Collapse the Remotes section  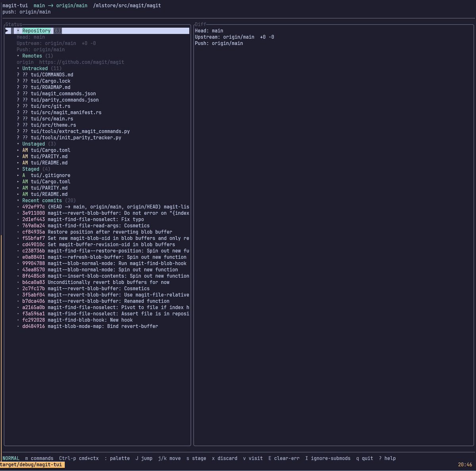pyautogui.click(x=18, y=56)
